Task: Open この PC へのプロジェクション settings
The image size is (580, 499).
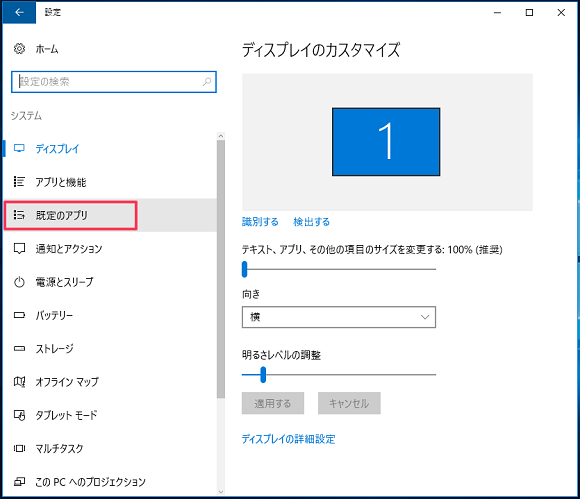Action: coord(110,481)
